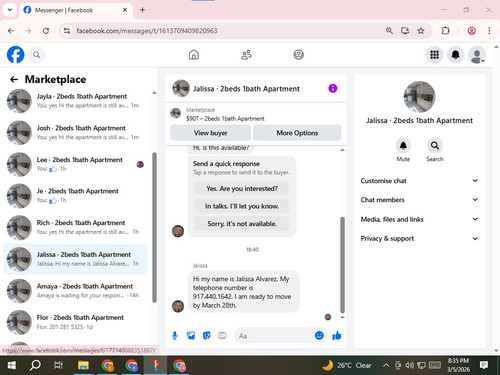Viewport: 500px width, 375px height.
Task: Click the browser back arrow
Action: (x=11, y=31)
